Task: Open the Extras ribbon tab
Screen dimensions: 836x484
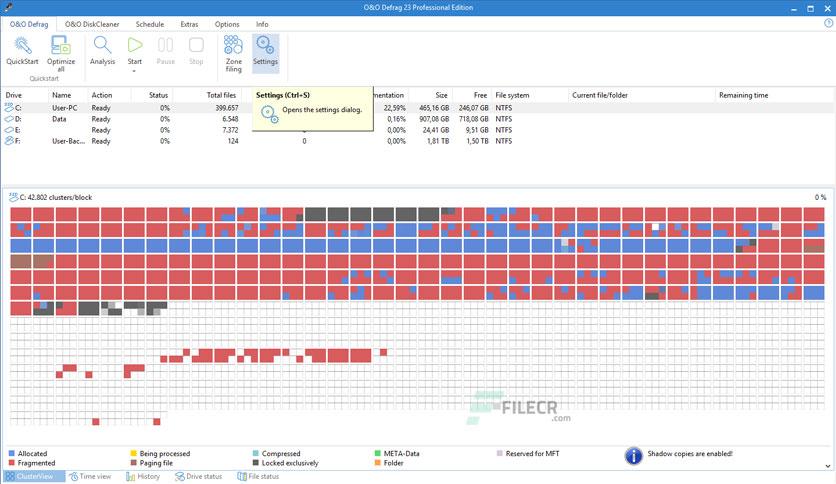Action: pyautogui.click(x=189, y=24)
